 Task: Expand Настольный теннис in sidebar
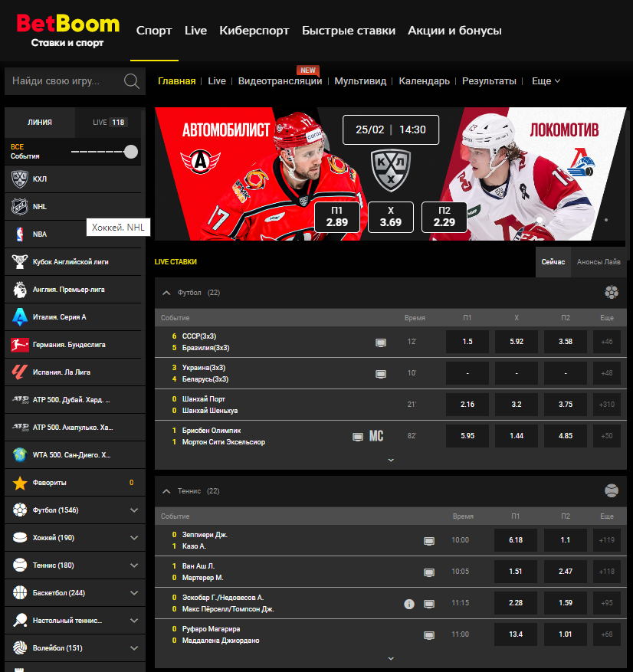click(x=134, y=620)
